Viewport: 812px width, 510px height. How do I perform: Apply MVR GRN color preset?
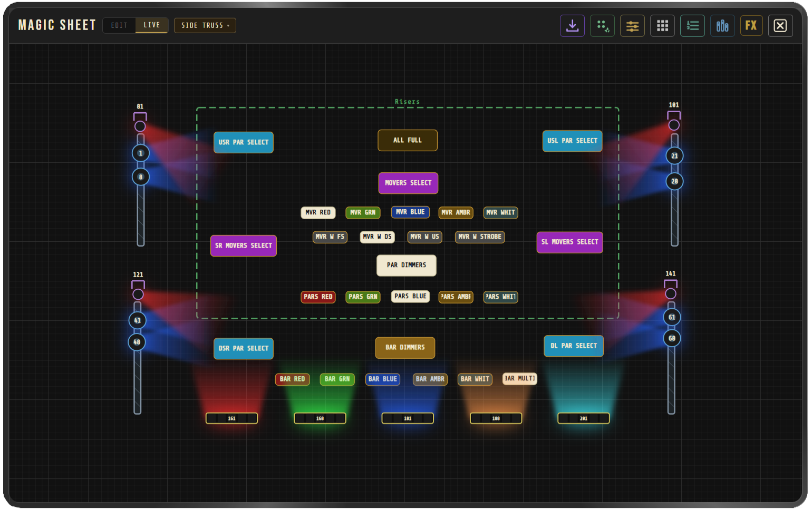(363, 212)
